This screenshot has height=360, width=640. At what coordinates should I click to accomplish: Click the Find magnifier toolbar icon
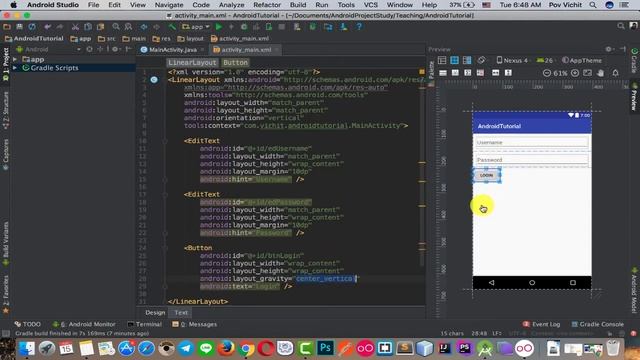[x=116, y=27]
